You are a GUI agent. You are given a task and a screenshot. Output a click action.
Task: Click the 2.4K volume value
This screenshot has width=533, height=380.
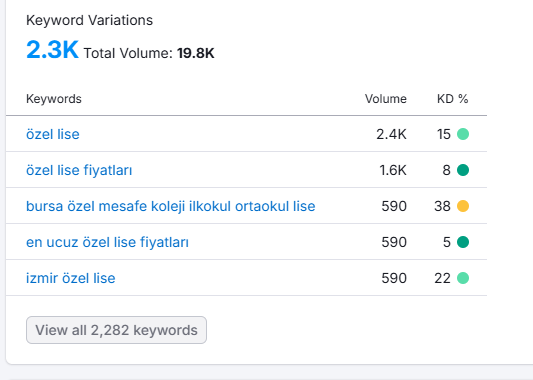point(391,134)
